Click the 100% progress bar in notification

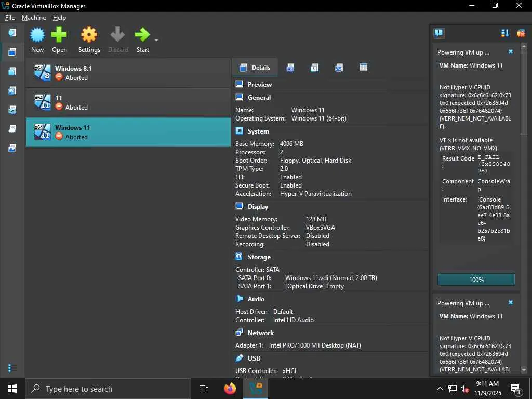click(476, 280)
